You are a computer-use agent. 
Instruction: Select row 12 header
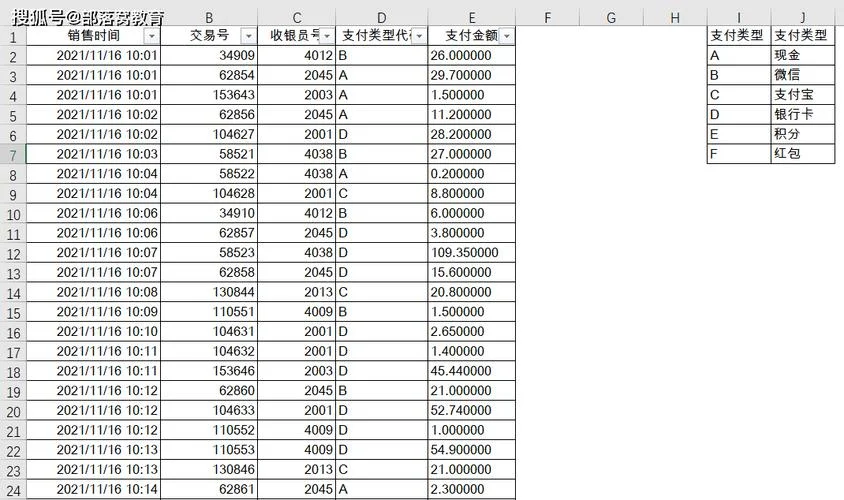coord(13,253)
